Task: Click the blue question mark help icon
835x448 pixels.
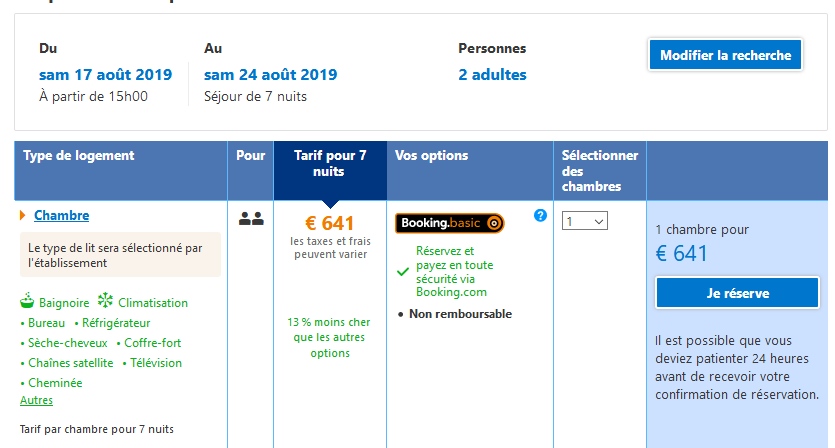Action: click(540, 215)
